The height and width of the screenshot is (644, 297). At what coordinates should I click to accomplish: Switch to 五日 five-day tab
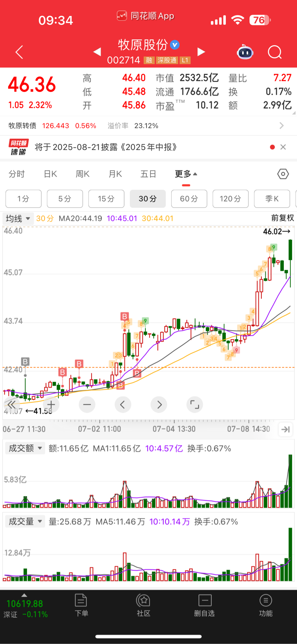click(x=148, y=174)
